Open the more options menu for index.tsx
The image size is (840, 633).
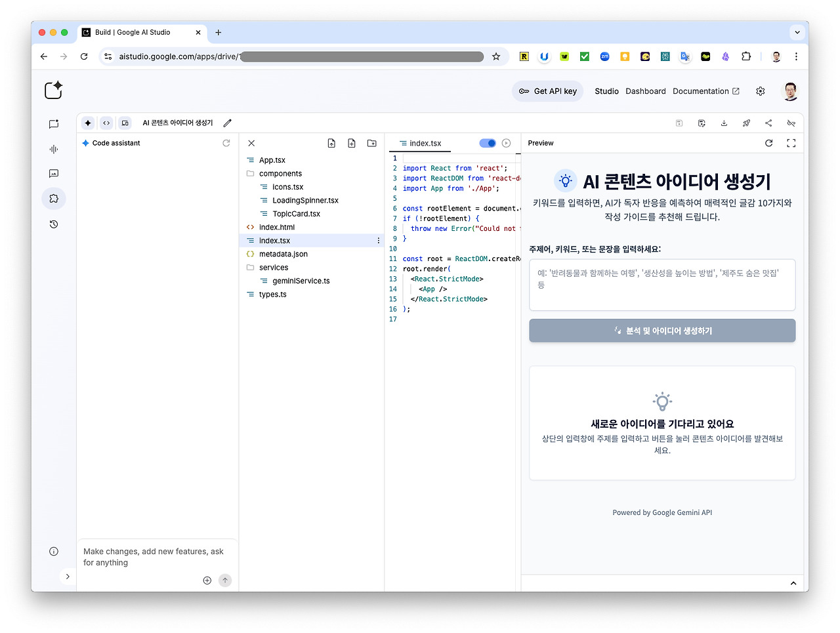[x=379, y=241]
